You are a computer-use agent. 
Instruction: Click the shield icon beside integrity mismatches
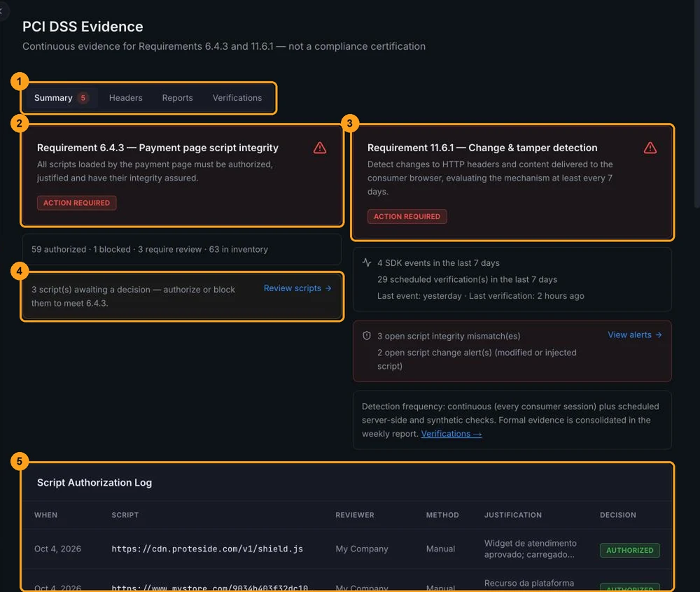367,335
